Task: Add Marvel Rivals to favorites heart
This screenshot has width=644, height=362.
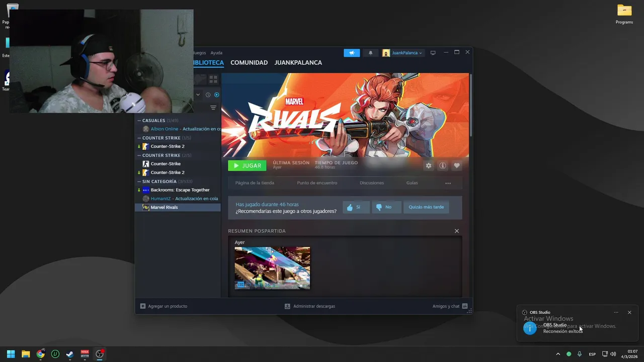Action: click(457, 165)
